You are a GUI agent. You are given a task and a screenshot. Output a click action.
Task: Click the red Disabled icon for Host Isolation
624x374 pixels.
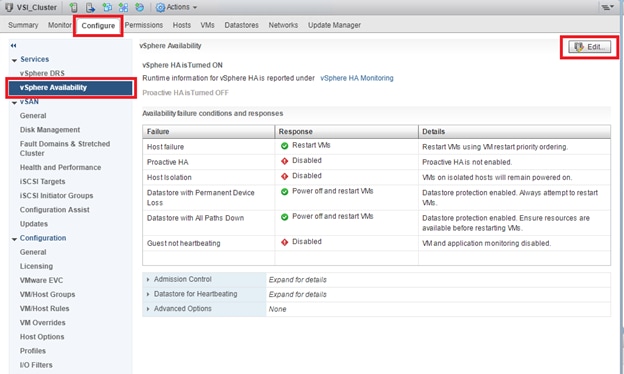[285, 176]
